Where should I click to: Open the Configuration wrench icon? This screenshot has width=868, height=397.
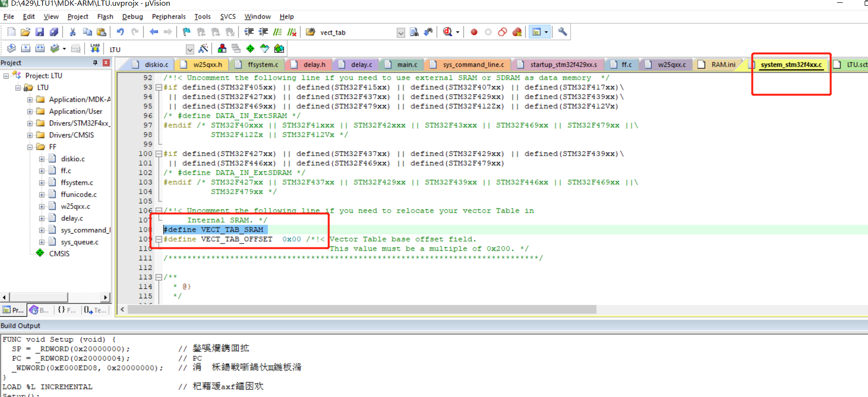562,32
